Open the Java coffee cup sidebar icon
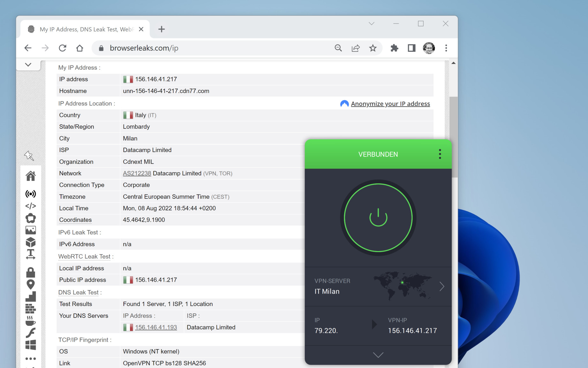Screen dimensions: 588x368 point(31,321)
